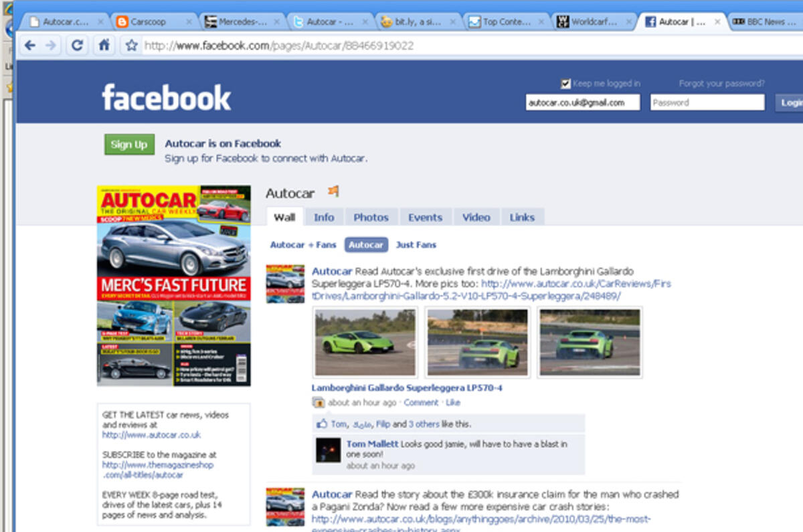Open the Wall tab
803x532 pixels.
[284, 217]
